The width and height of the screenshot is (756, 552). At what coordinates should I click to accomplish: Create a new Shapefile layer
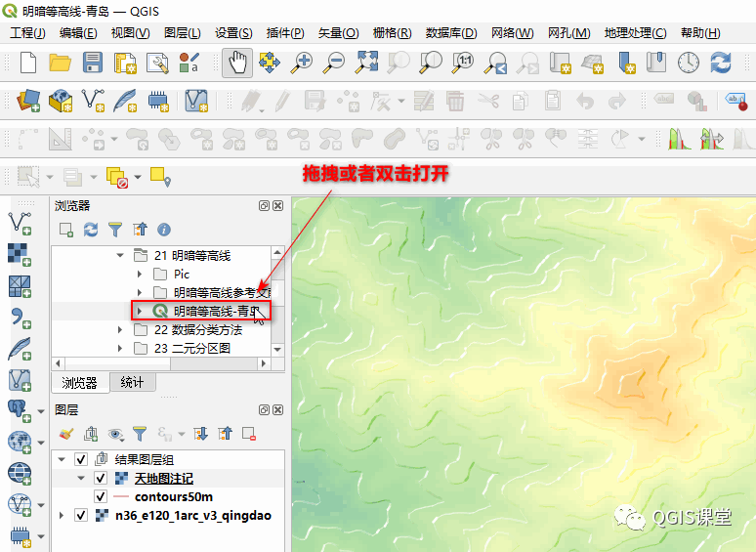click(93, 101)
